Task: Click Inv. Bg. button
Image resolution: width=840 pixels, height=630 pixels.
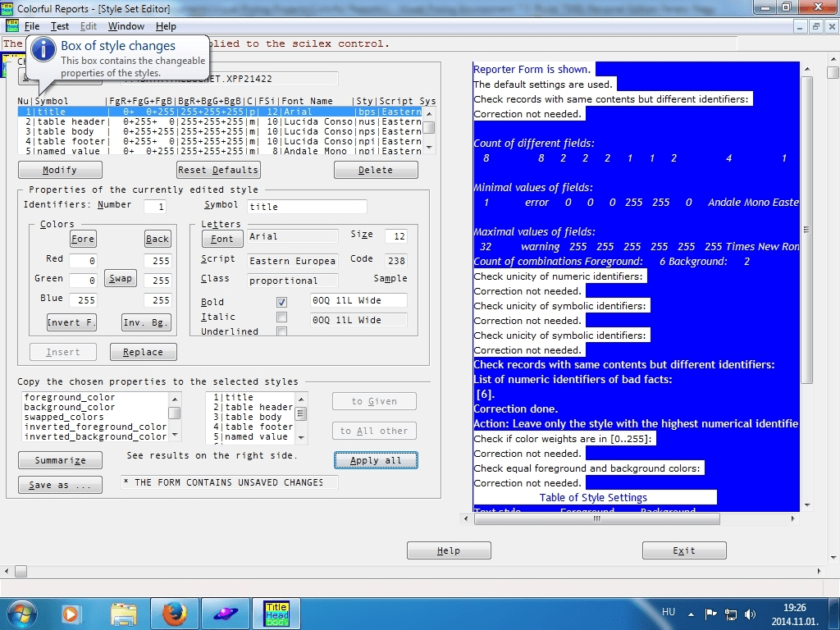Action: pyautogui.click(x=146, y=322)
